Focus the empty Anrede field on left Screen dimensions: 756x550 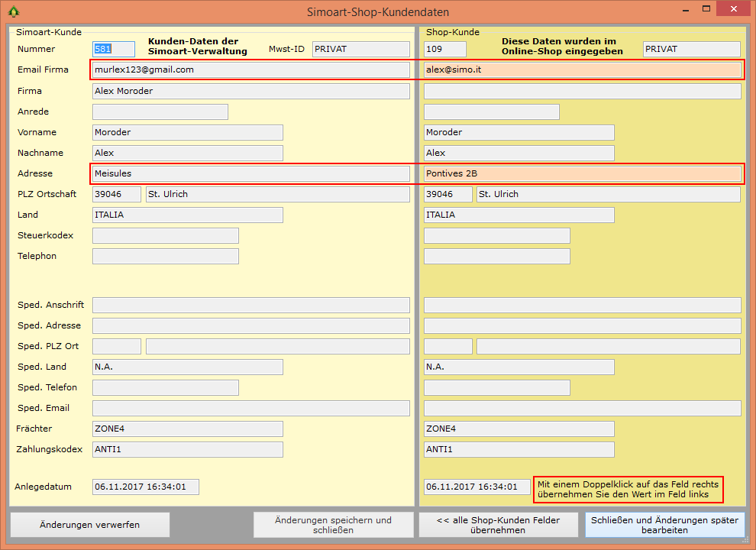click(x=160, y=112)
